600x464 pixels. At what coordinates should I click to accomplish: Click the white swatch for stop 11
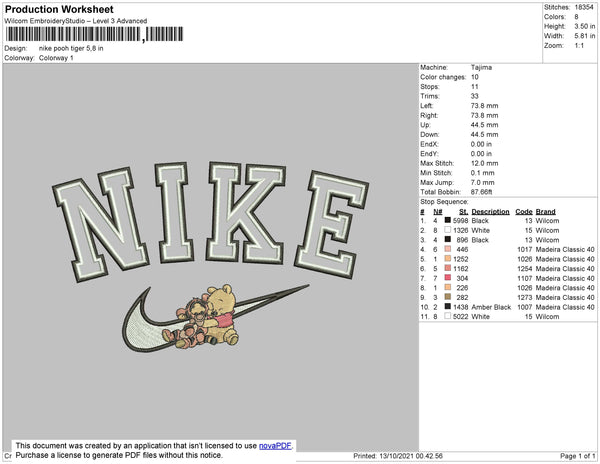coord(447,316)
